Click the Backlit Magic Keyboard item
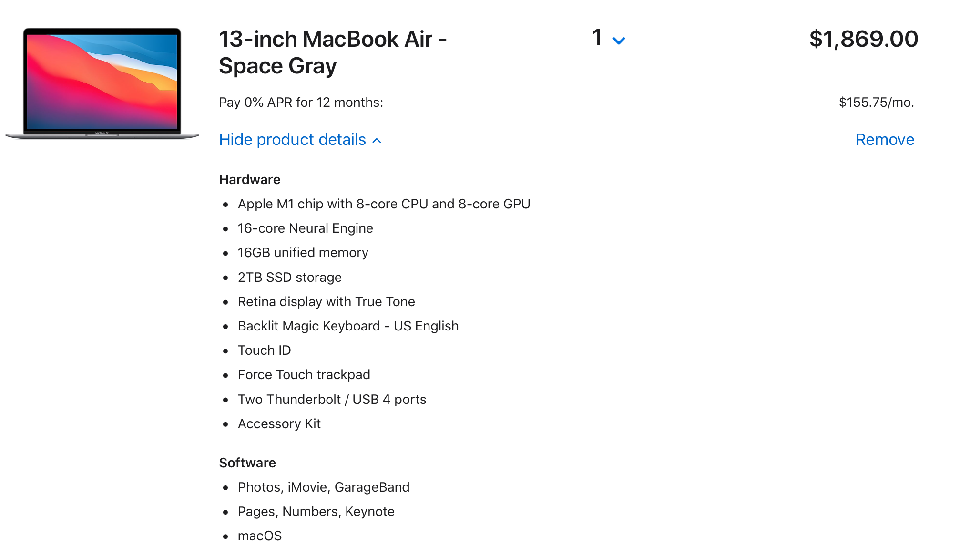The height and width of the screenshot is (557, 980). point(348,326)
